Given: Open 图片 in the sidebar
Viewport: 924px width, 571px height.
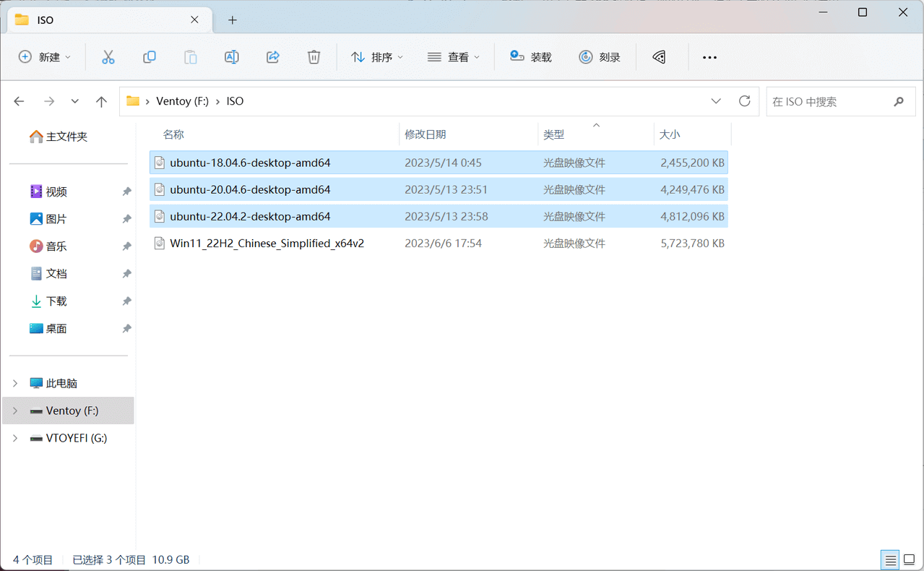Looking at the screenshot, I should tap(48, 219).
